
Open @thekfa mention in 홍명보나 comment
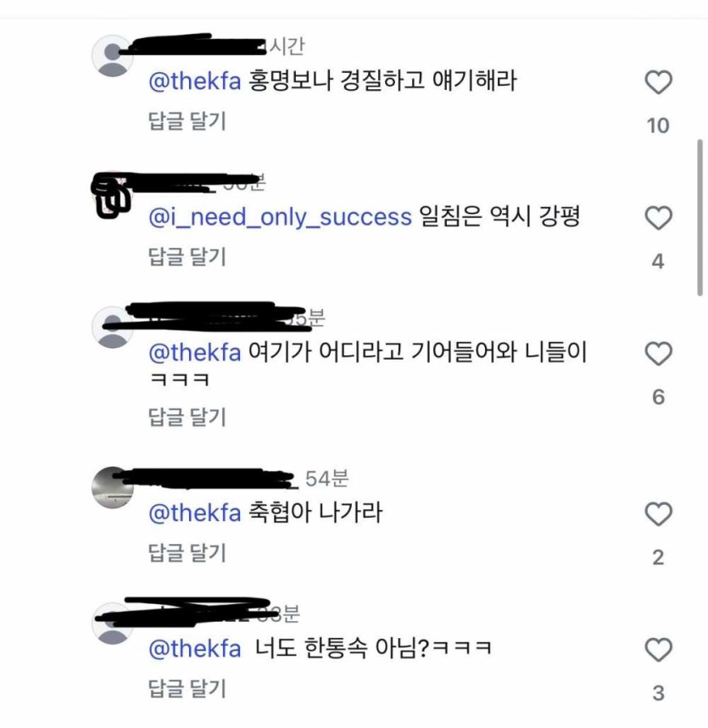pyautogui.click(x=196, y=81)
